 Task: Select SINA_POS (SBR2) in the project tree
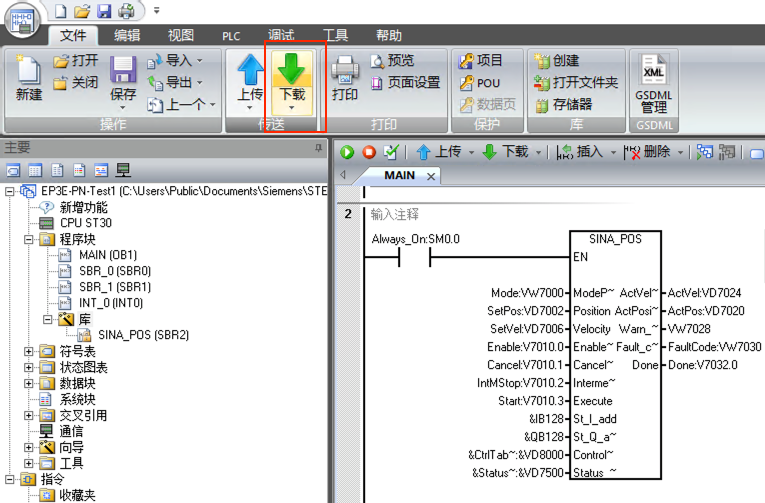142,335
